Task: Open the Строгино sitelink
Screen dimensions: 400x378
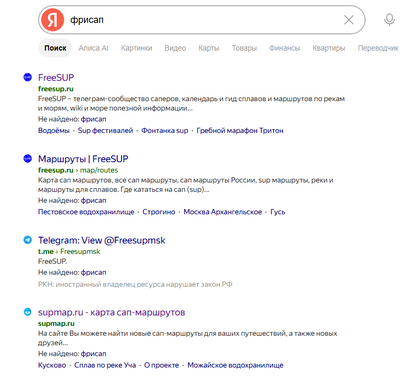Action: coord(159,212)
